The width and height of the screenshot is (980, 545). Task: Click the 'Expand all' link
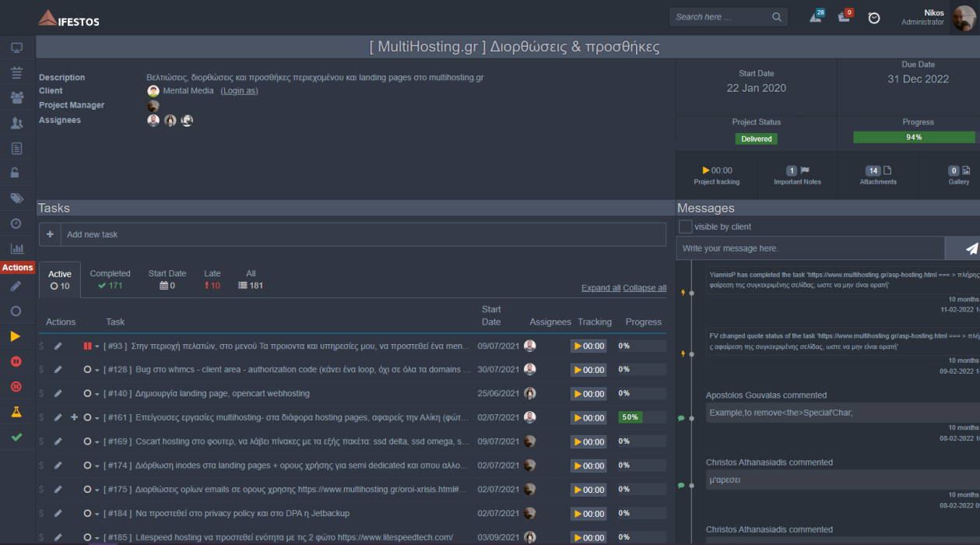pyautogui.click(x=601, y=288)
